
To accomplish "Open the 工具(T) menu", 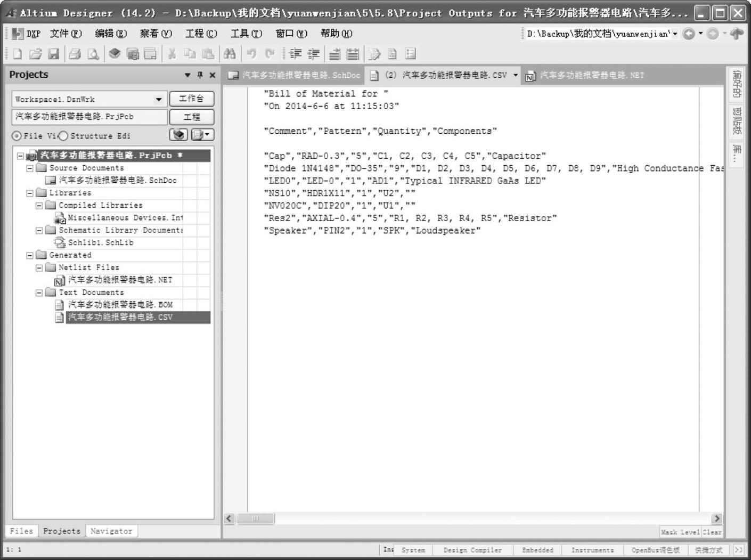I will (x=246, y=34).
